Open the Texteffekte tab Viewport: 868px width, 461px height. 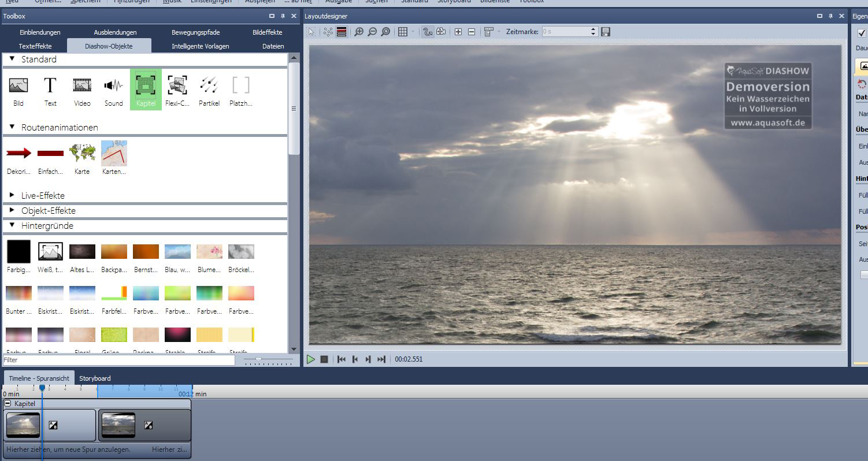(x=35, y=46)
